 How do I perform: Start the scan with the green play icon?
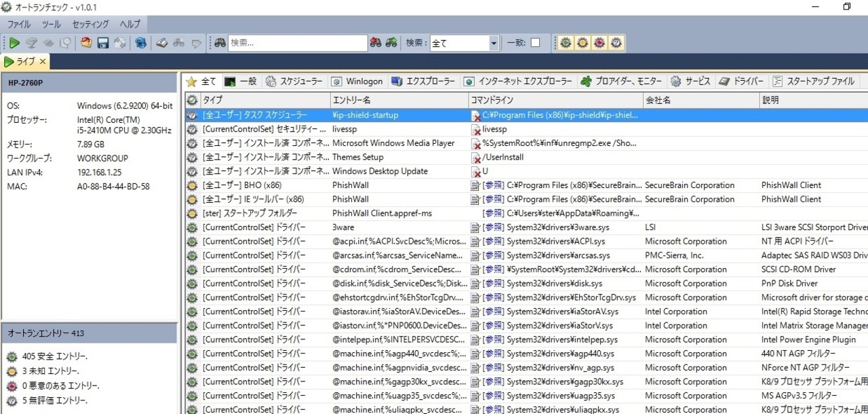(x=14, y=43)
